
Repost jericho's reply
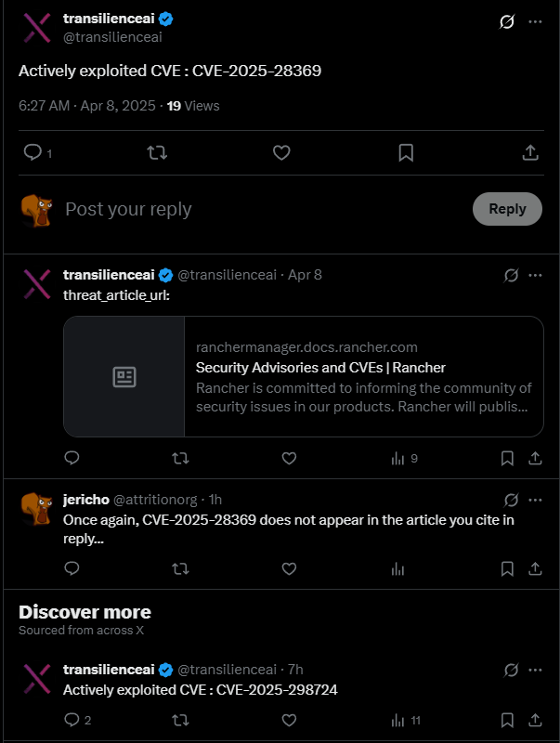pyautogui.click(x=181, y=568)
